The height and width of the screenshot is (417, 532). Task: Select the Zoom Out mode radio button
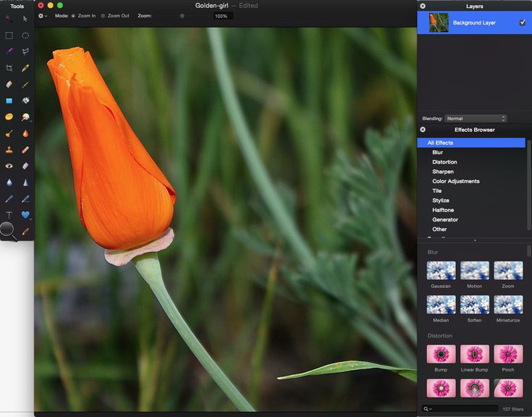coord(103,15)
